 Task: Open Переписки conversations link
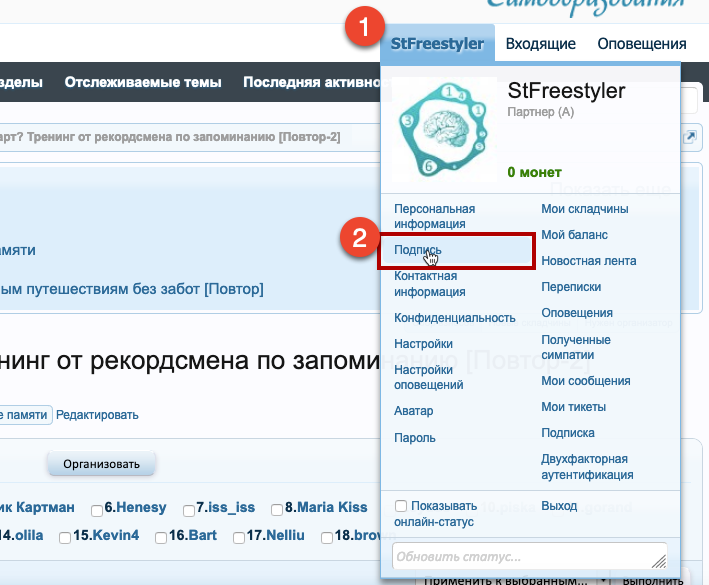click(571, 287)
